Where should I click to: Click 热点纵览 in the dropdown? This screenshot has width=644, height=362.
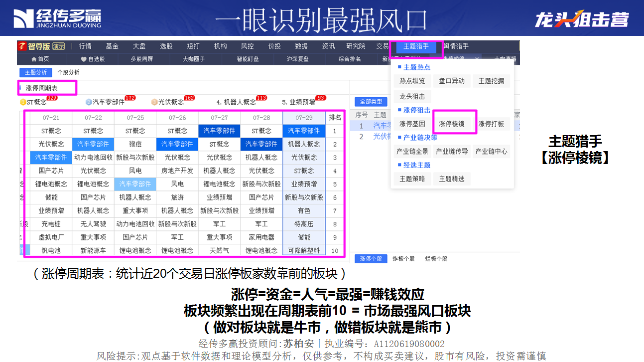pyautogui.click(x=412, y=81)
